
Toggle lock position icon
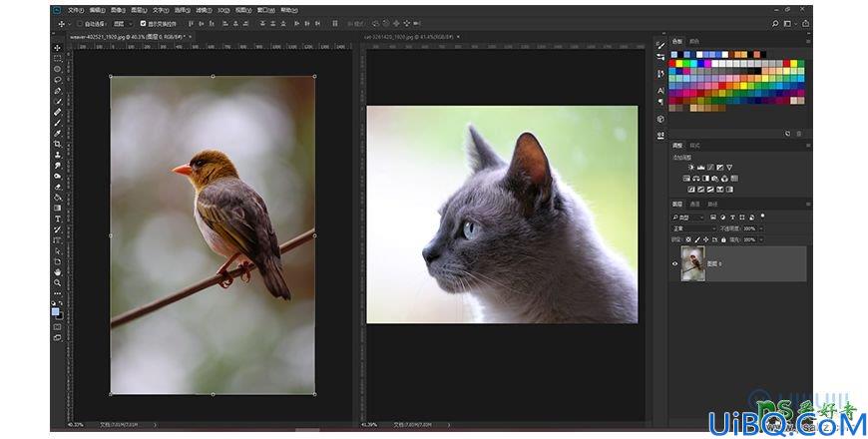[x=705, y=239]
